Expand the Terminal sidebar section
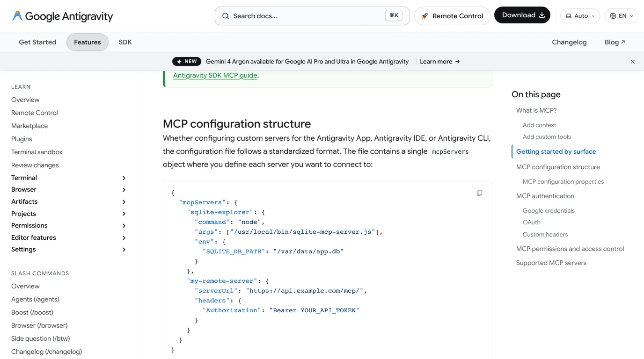The height and width of the screenshot is (359, 644). tap(69, 178)
